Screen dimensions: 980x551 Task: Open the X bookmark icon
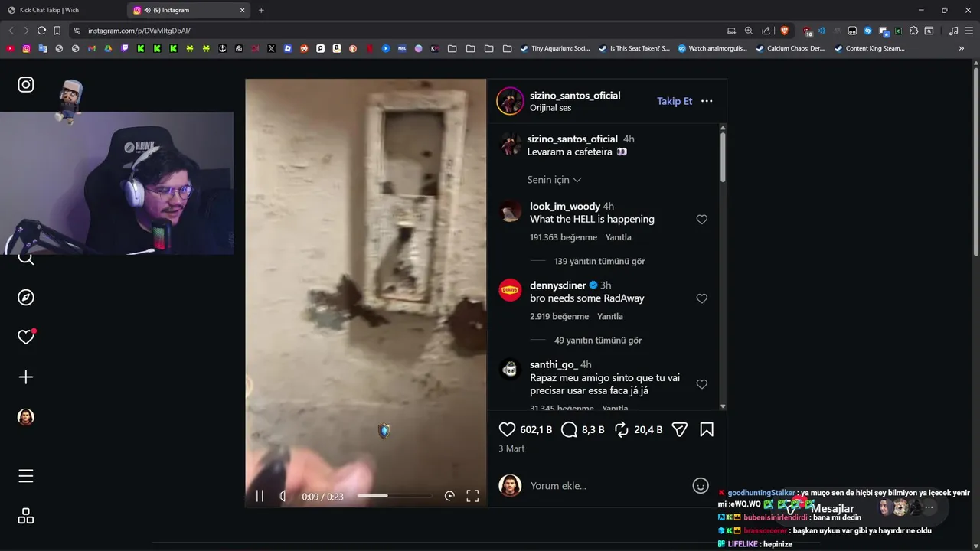click(x=271, y=48)
